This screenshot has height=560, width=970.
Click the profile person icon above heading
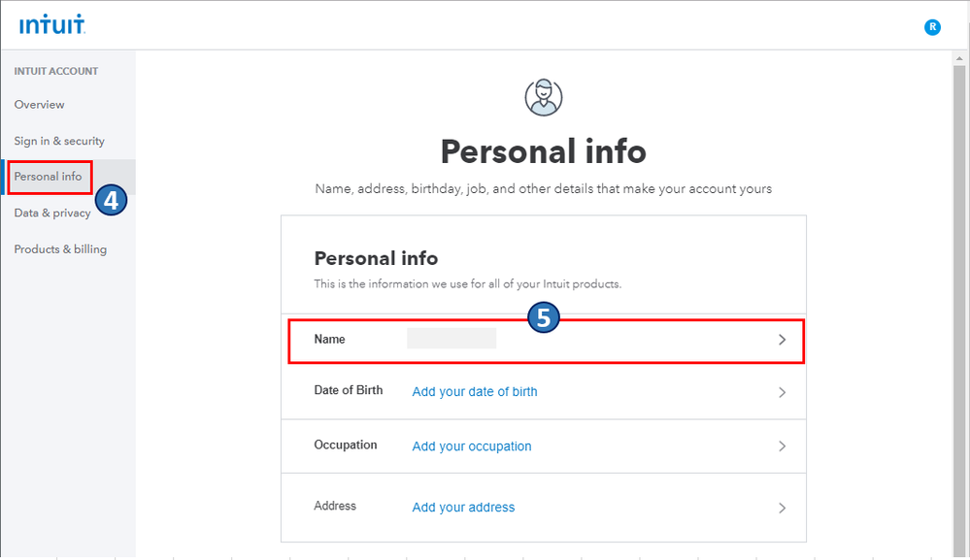pos(544,98)
